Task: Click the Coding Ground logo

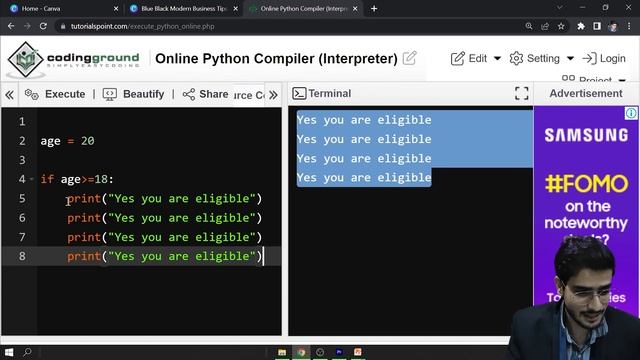Action: coord(73,60)
